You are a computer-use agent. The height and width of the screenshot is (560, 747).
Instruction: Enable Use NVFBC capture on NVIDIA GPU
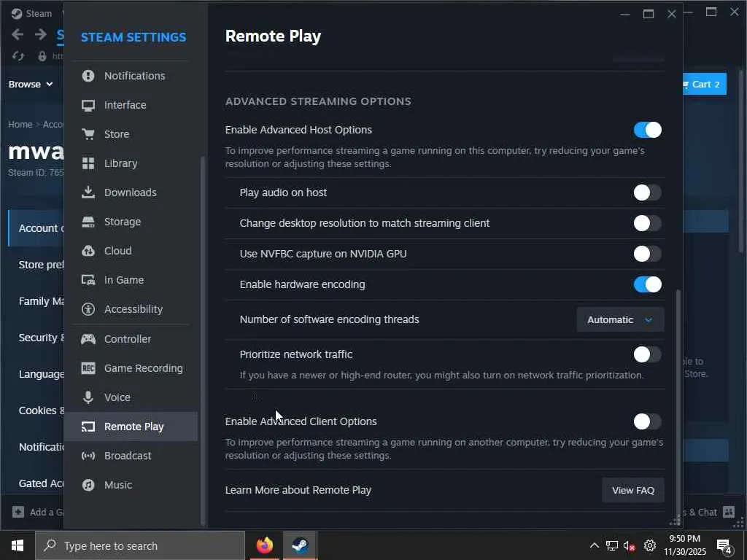[648, 254]
